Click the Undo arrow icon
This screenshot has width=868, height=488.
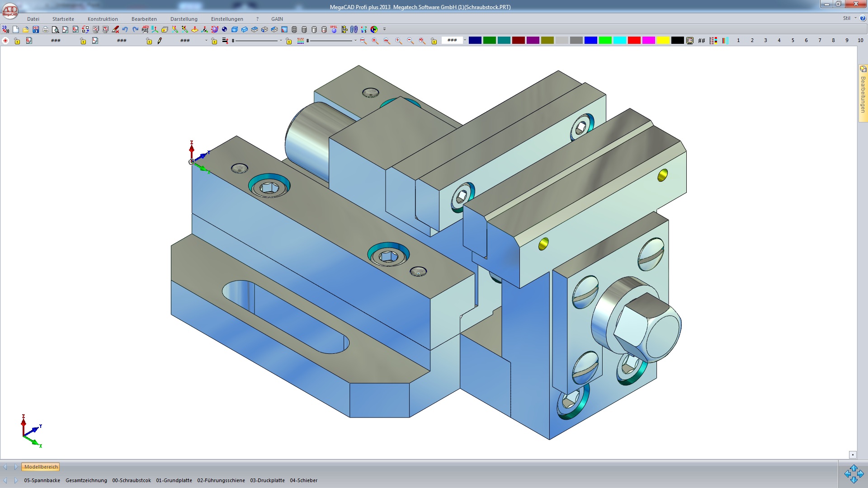pos(125,29)
